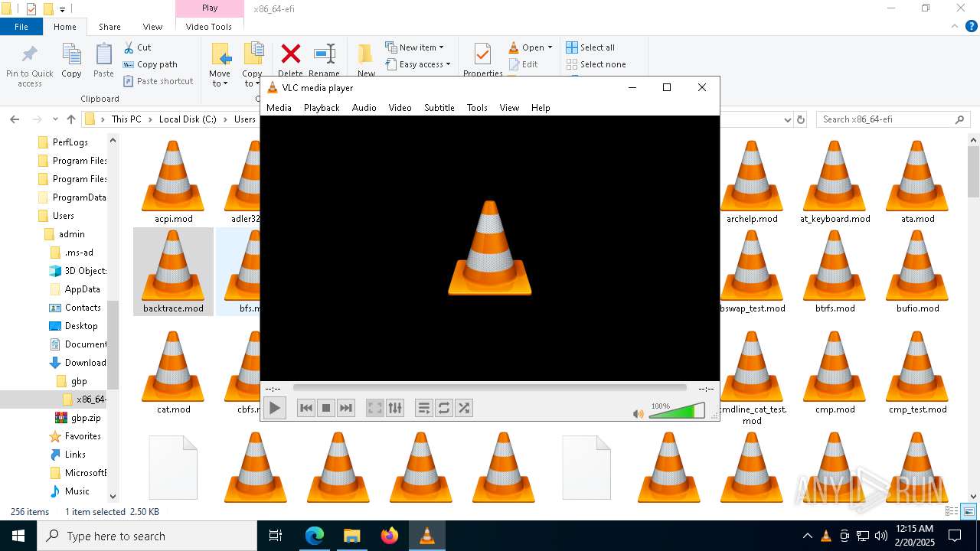Seek within the VLC timeline bar
Viewport: 980px width, 551px height.
(x=490, y=388)
